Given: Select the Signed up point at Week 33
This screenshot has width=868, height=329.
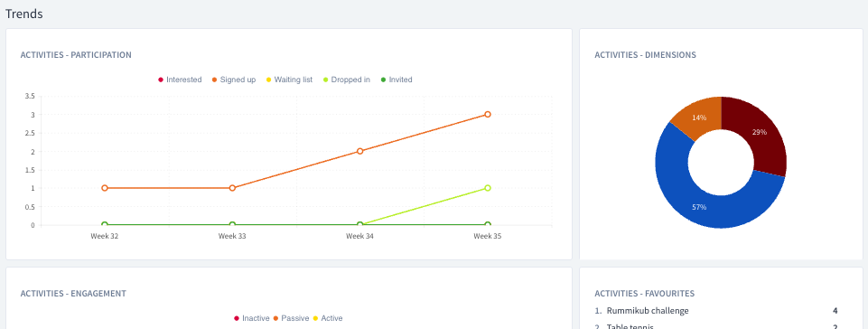Looking at the screenshot, I should coord(232,188).
